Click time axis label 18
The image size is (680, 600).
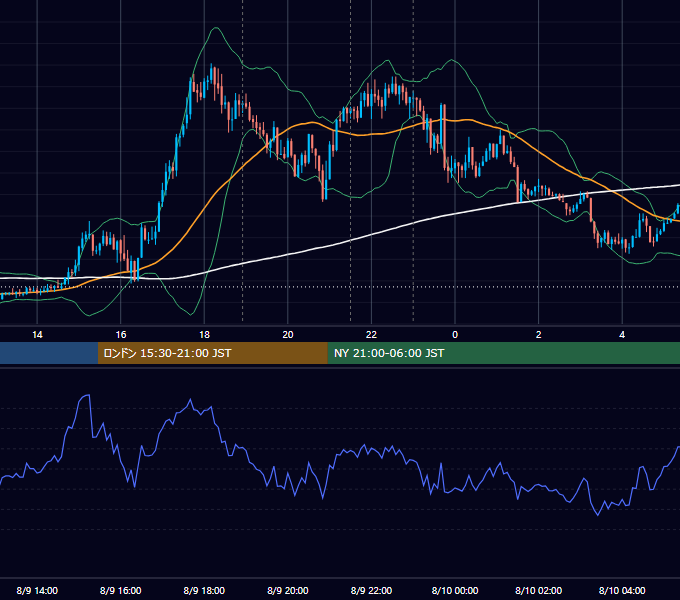pos(204,335)
